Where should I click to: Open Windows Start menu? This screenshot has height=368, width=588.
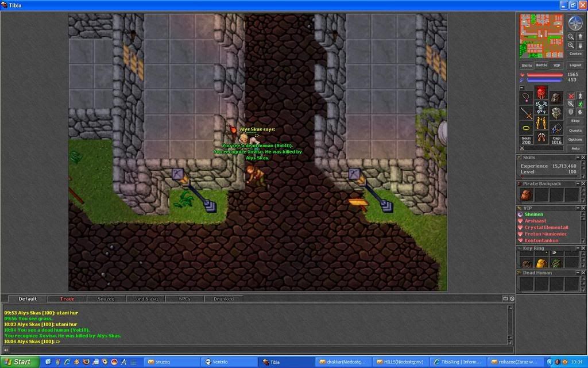pyautogui.click(x=20, y=362)
